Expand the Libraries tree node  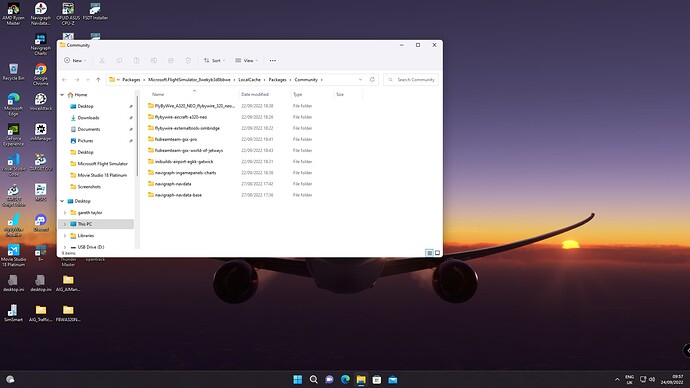65,236
